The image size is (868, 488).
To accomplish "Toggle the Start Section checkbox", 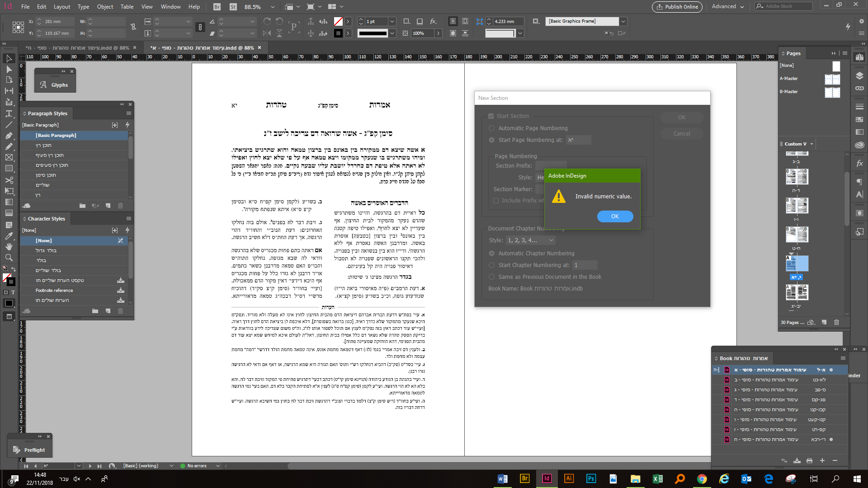I will coord(491,116).
